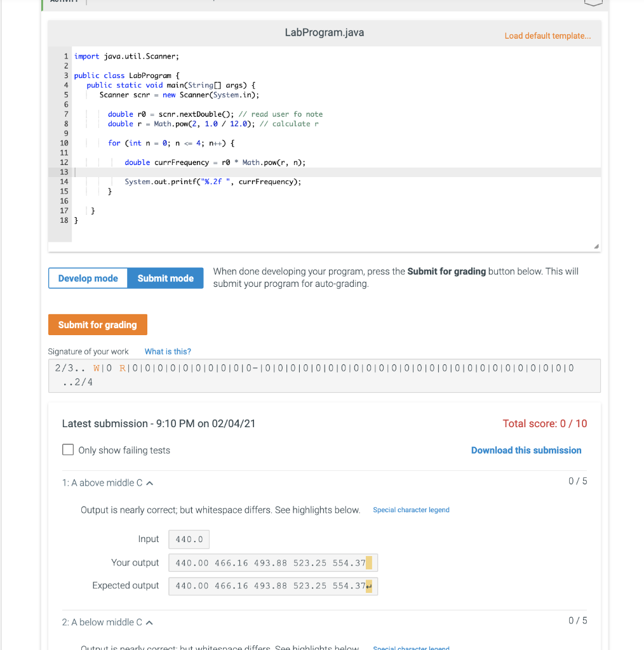Click the code editor resize handle icon
The image size is (644, 650).
(x=595, y=245)
